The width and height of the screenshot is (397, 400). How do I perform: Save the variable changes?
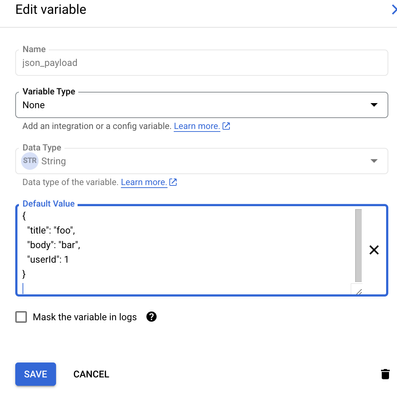36,374
